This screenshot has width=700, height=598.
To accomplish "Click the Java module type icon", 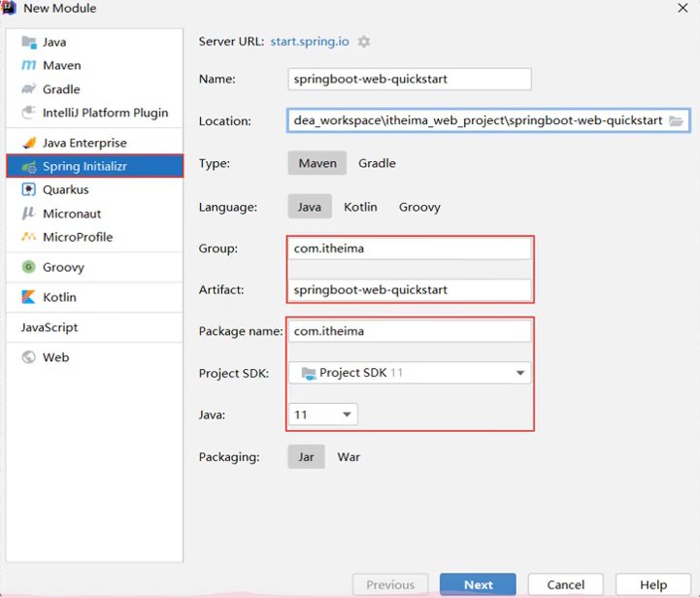I will tap(29, 43).
